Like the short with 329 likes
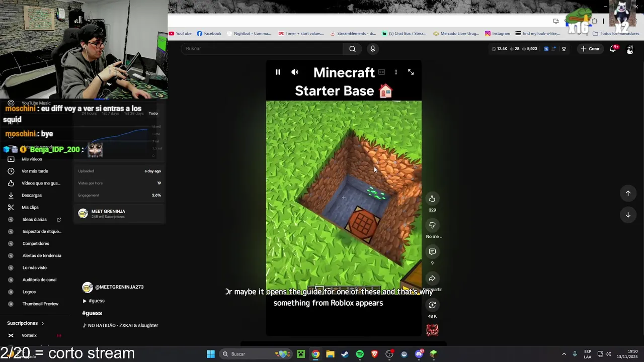The width and height of the screenshot is (644, 362). pos(432,199)
